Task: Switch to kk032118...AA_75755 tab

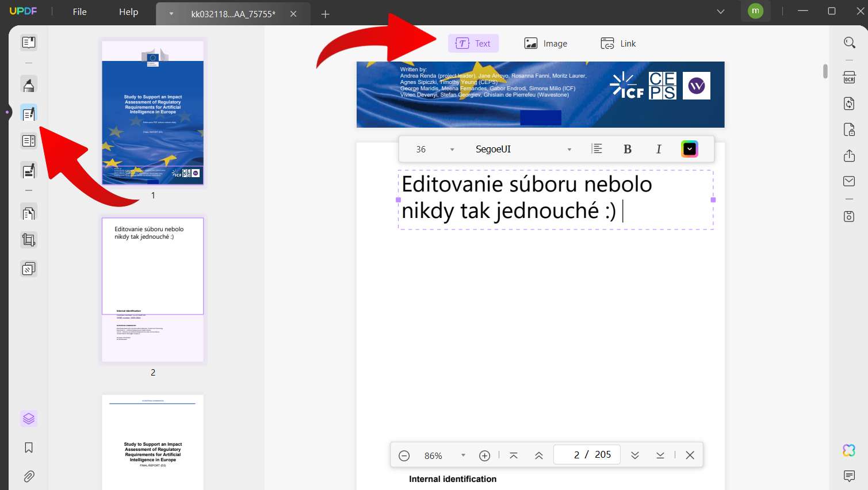Action: click(x=233, y=14)
